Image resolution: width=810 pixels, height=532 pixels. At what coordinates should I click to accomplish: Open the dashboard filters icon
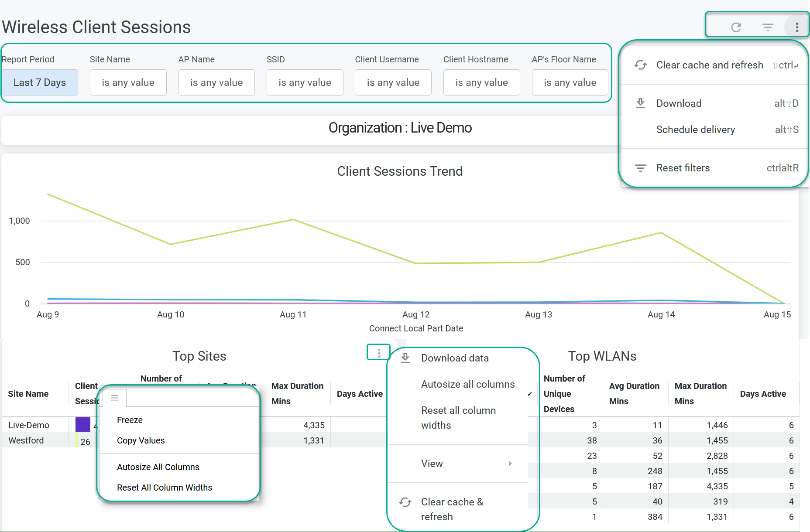[x=768, y=27]
